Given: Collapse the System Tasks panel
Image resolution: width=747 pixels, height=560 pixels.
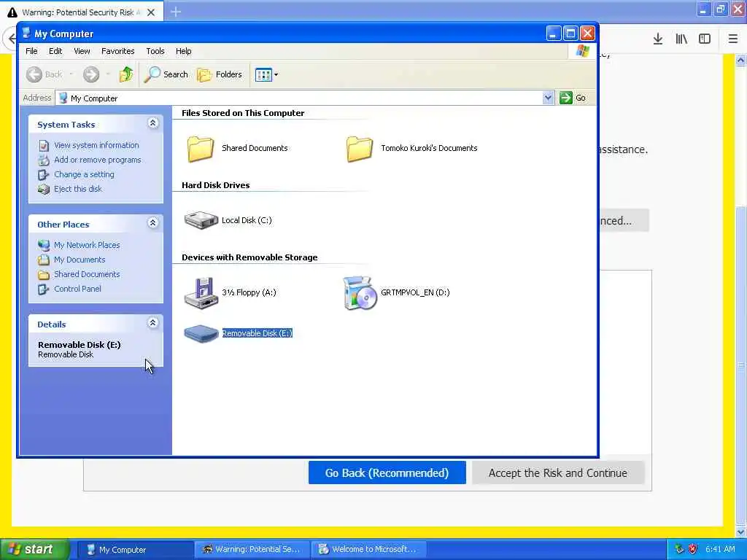Looking at the screenshot, I should click(x=153, y=123).
